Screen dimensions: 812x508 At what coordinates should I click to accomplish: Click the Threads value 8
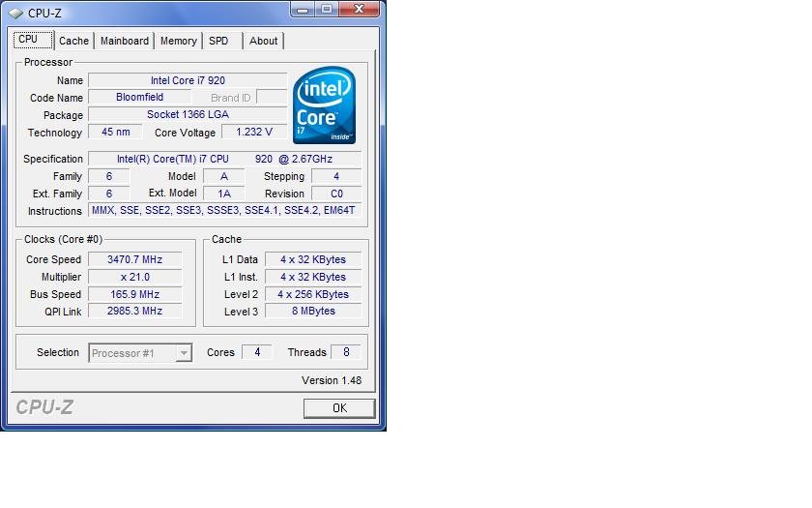point(346,352)
